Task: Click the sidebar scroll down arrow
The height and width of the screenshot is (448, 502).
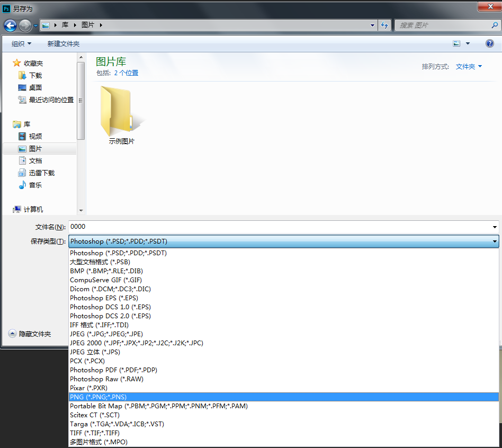Action: click(81, 210)
